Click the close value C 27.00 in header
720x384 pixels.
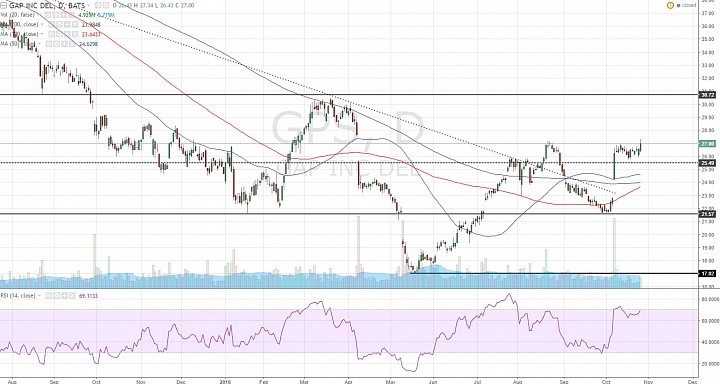(185, 6)
